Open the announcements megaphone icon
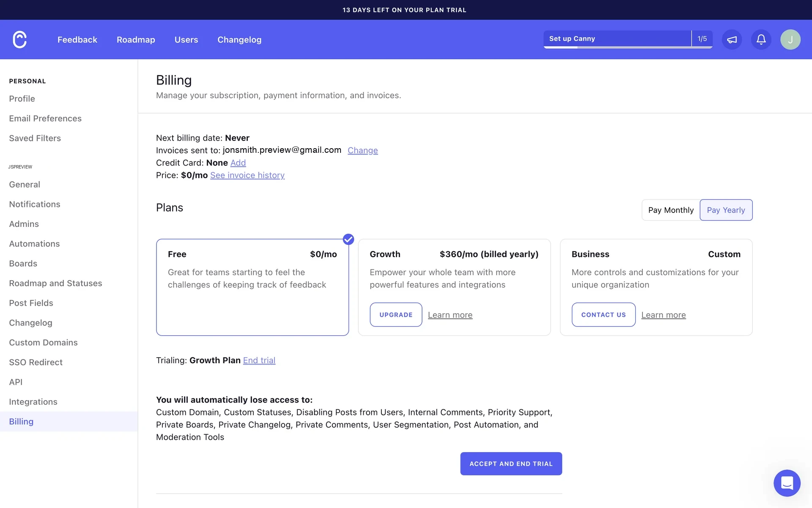This screenshot has width=812, height=508. (732, 39)
